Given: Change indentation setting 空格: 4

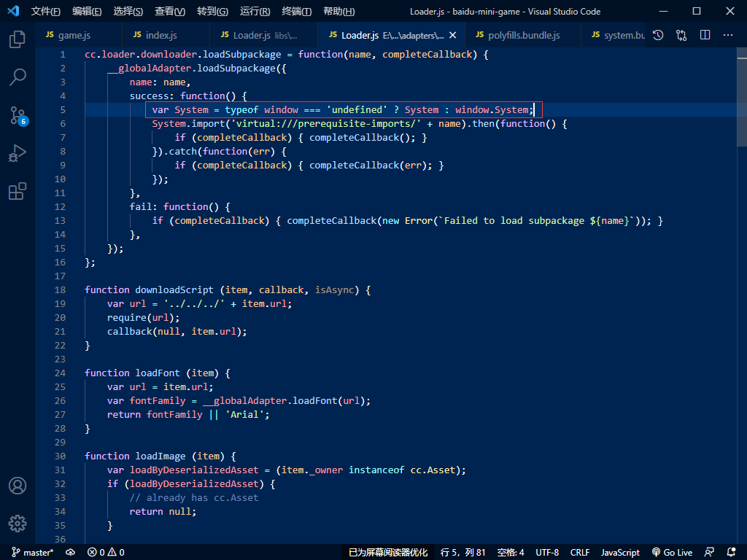Looking at the screenshot, I should click(x=510, y=553).
